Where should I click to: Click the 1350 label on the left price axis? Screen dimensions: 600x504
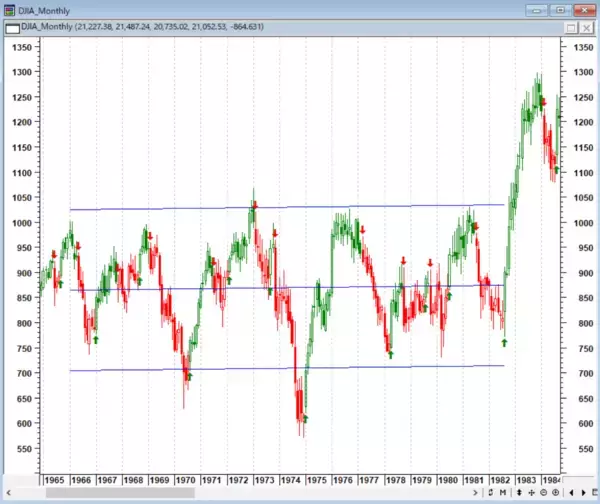pos(22,47)
